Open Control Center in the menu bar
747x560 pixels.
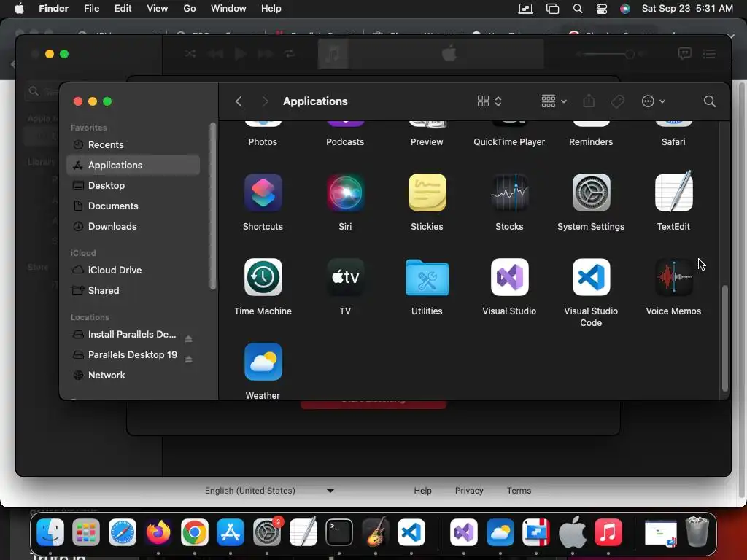pyautogui.click(x=602, y=9)
